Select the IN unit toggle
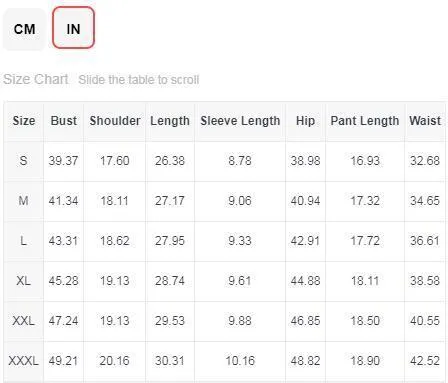The image size is (448, 383). (x=73, y=28)
